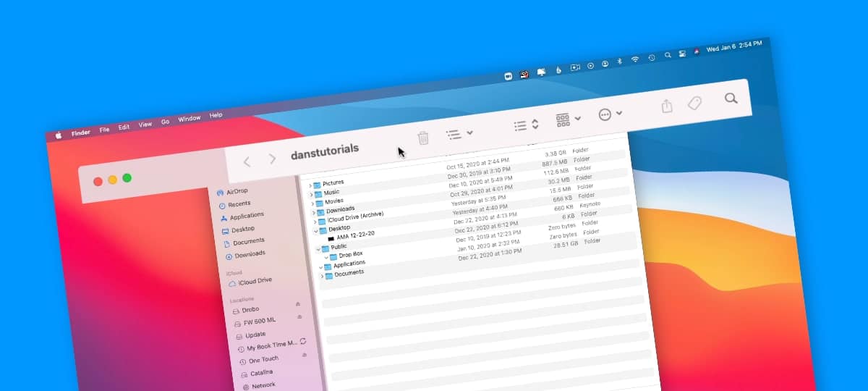This screenshot has width=868, height=391.
Task: Open the Group By grid dropdown
Action: coord(568,120)
